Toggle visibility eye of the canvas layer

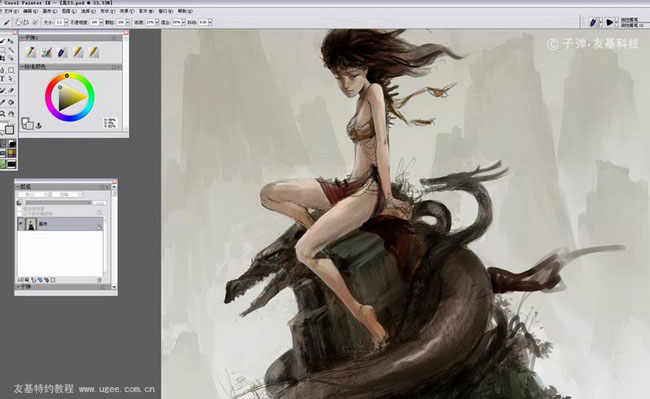(21, 224)
